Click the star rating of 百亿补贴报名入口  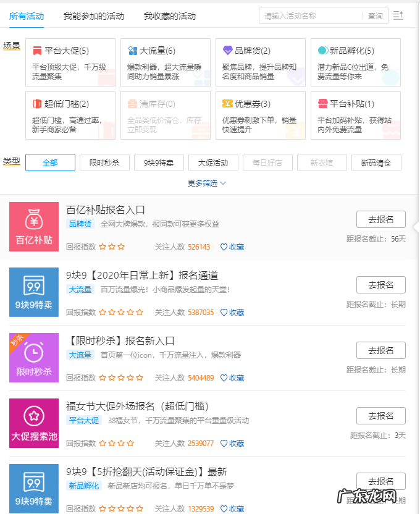coord(112,247)
